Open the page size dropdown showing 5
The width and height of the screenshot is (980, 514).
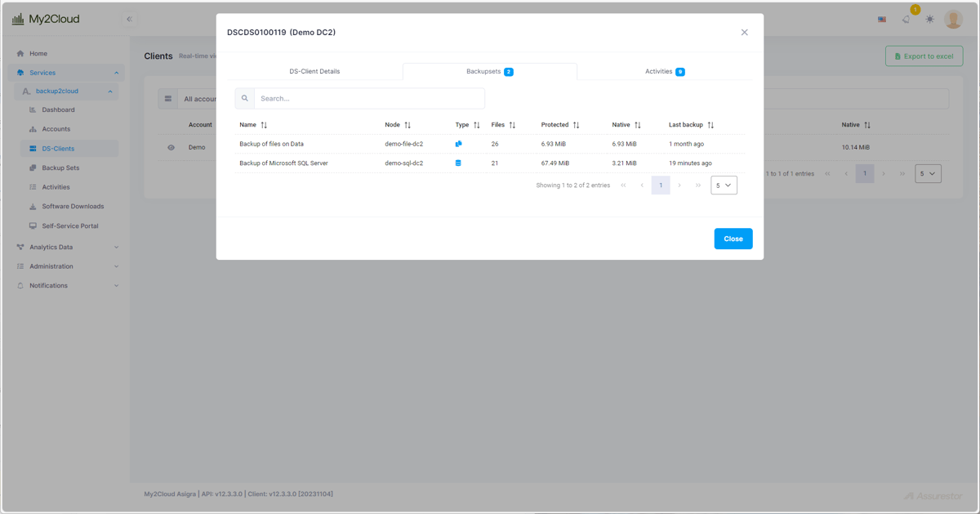pyautogui.click(x=724, y=185)
